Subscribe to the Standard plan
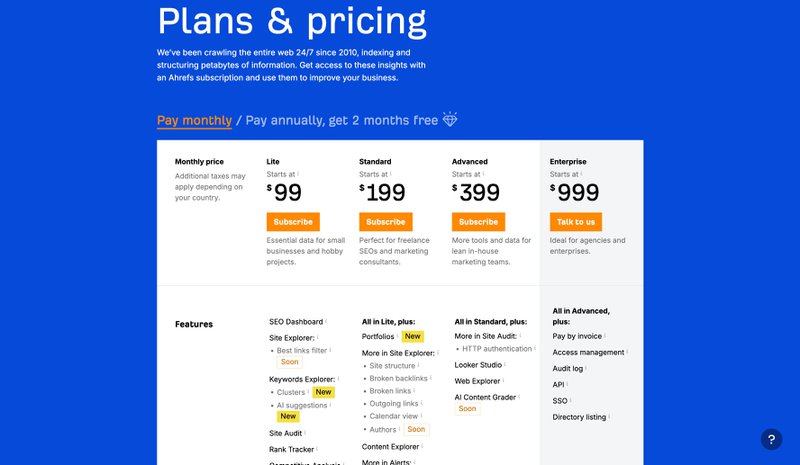This screenshot has height=465, width=800. pyautogui.click(x=385, y=222)
